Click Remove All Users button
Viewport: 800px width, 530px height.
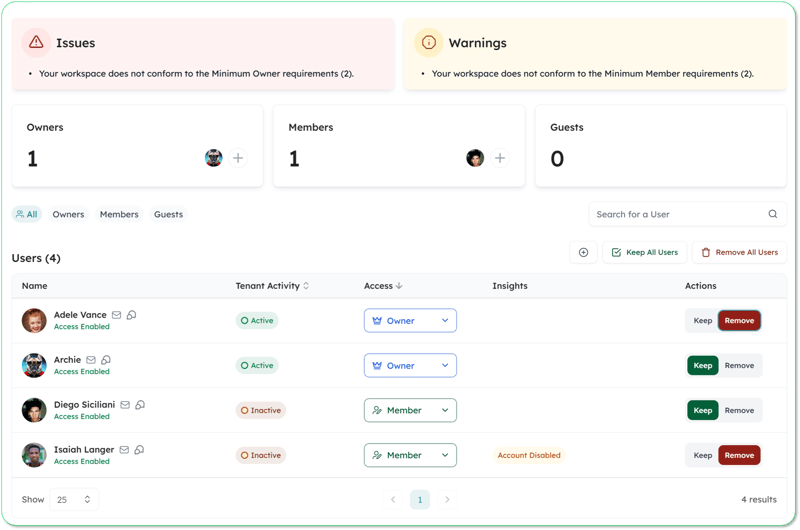[x=739, y=253]
